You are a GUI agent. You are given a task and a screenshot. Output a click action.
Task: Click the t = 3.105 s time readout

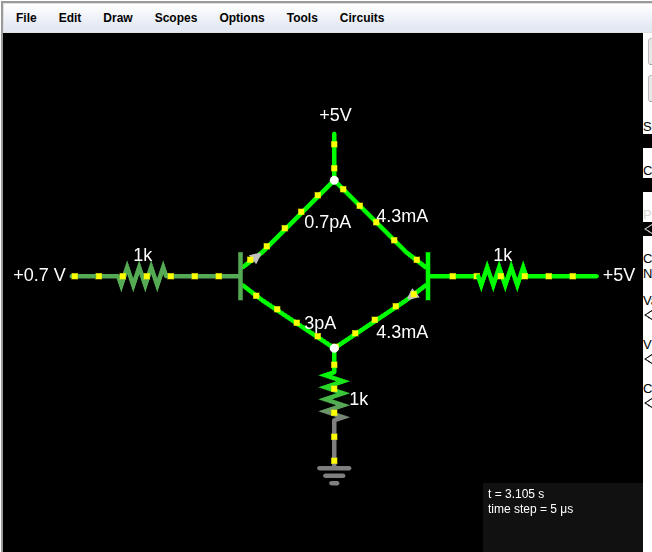(x=516, y=494)
